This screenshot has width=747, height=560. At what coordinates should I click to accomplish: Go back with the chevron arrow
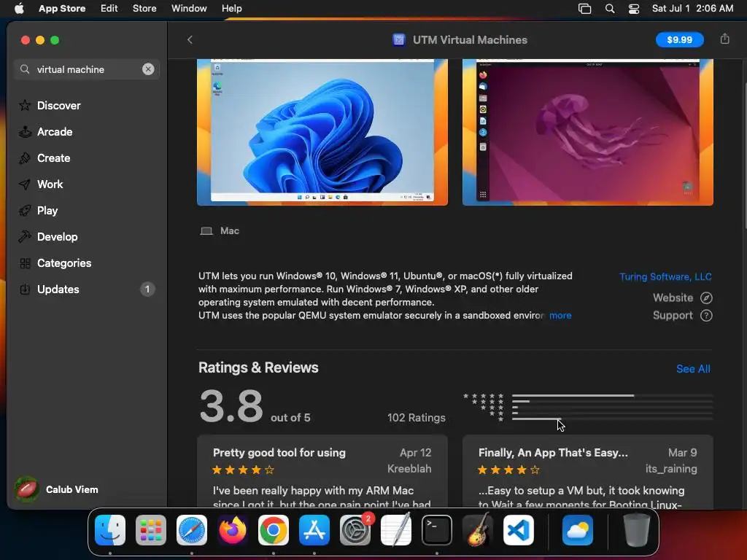tap(190, 40)
